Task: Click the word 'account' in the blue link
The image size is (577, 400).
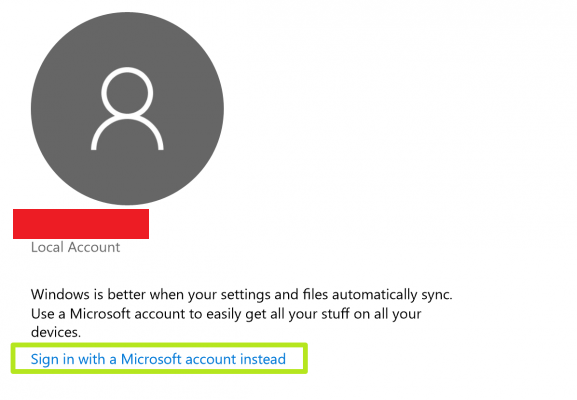Action: pos(210,359)
